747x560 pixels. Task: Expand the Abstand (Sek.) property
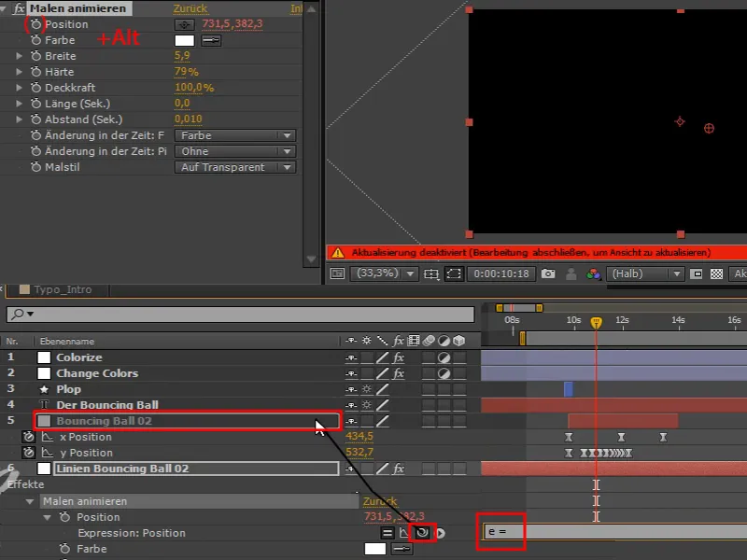point(19,119)
